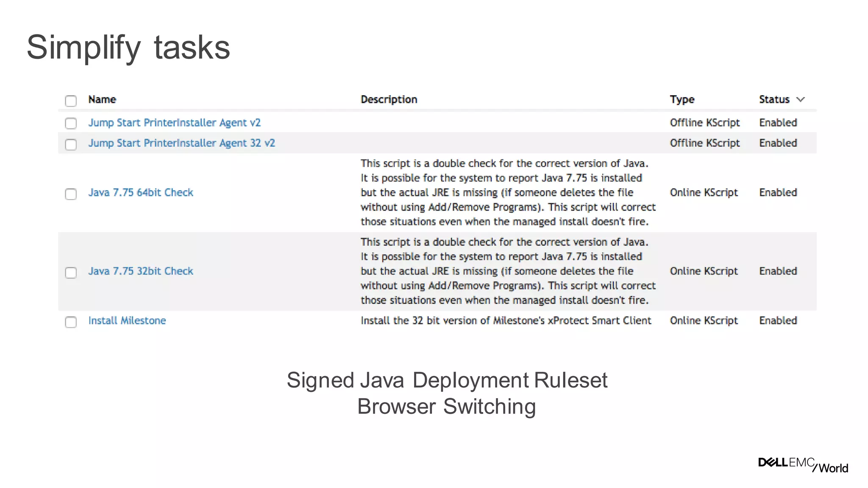The height and width of the screenshot is (488, 868).
Task: Click the Status column header label
Action: [774, 100]
